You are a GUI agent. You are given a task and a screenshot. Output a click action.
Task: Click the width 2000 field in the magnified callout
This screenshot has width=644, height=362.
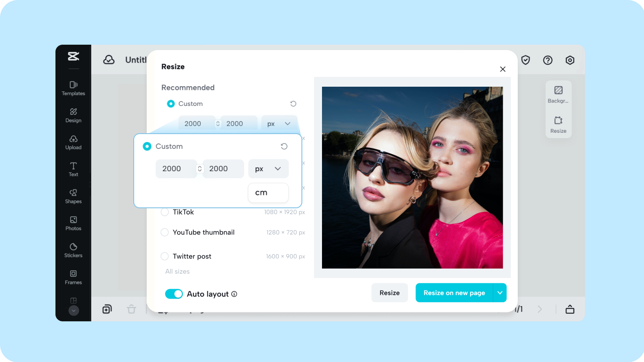pos(176,168)
